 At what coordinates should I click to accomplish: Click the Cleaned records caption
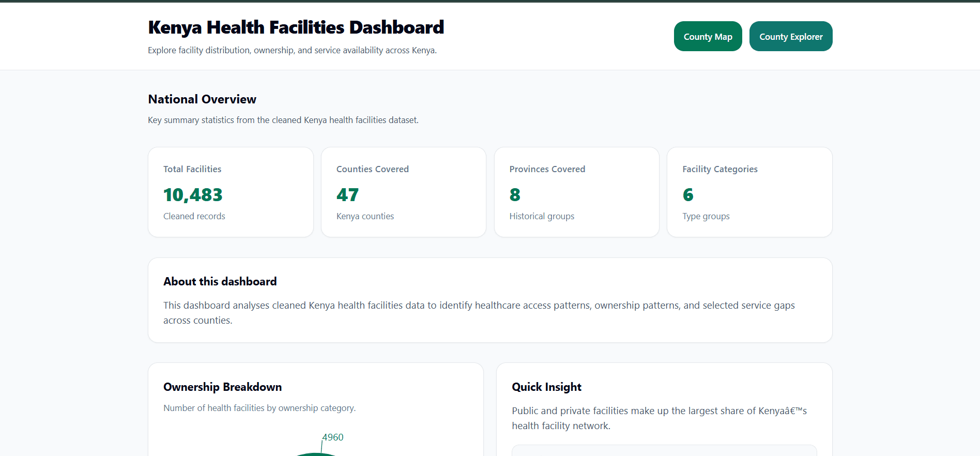194,216
